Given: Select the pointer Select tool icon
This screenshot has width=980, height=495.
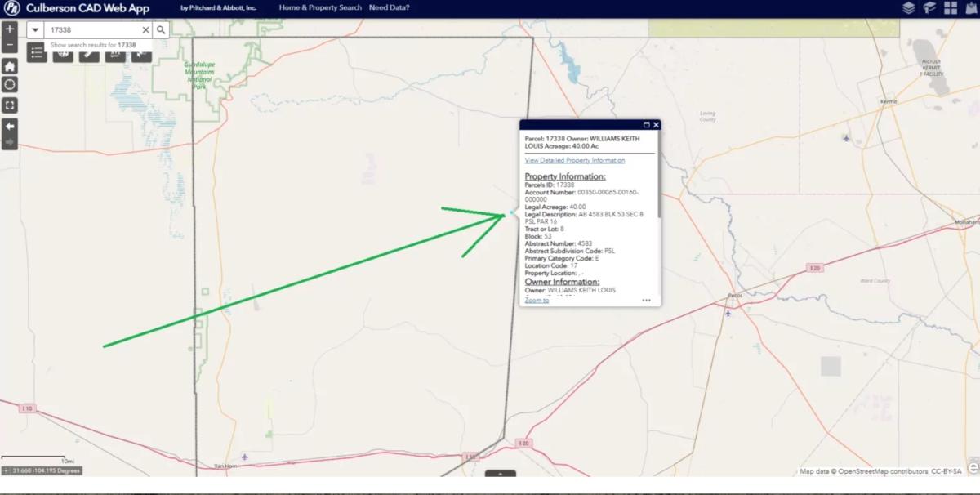Looking at the screenshot, I should click(x=140, y=54).
